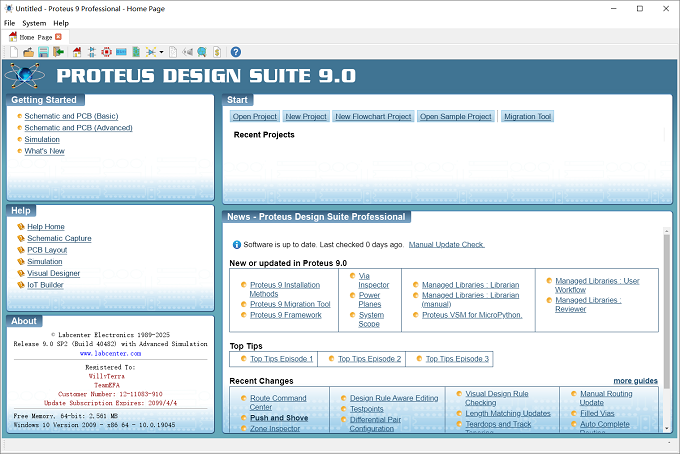Click the Open Project folder toolbar icon
Image resolution: width=680 pixels, height=454 pixels.
[x=29, y=52]
